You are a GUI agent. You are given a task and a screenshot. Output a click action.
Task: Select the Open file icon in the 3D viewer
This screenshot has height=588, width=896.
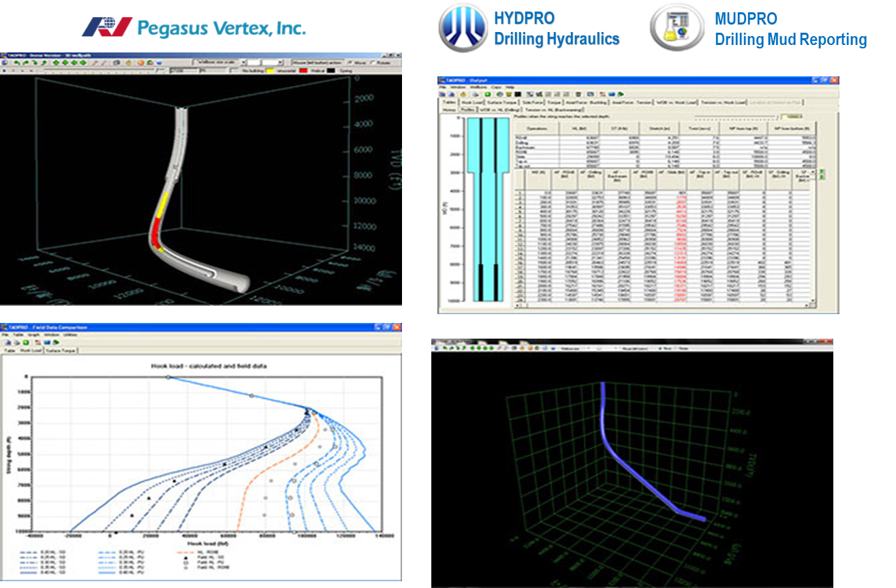pyautogui.click(x=129, y=62)
